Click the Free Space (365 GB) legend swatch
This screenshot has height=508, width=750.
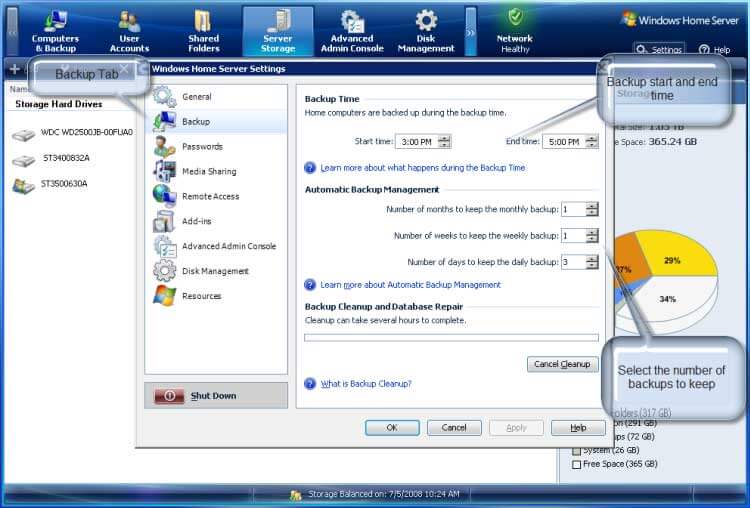577,464
